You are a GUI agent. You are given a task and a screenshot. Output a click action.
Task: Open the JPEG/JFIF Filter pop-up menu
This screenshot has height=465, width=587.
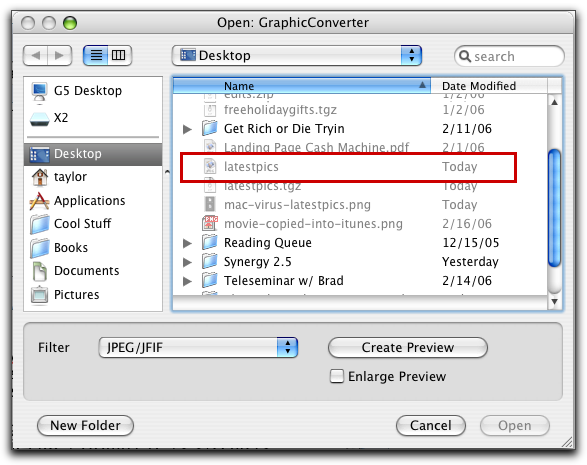pyautogui.click(x=198, y=347)
